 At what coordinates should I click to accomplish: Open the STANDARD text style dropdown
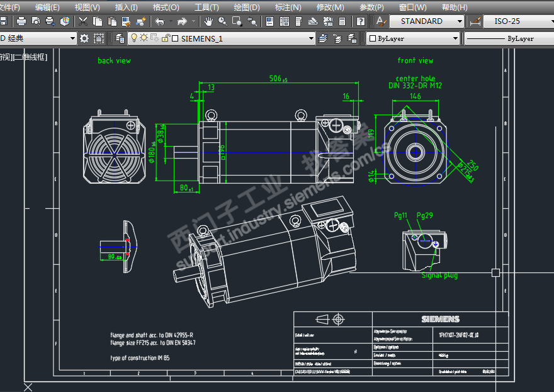pos(460,21)
